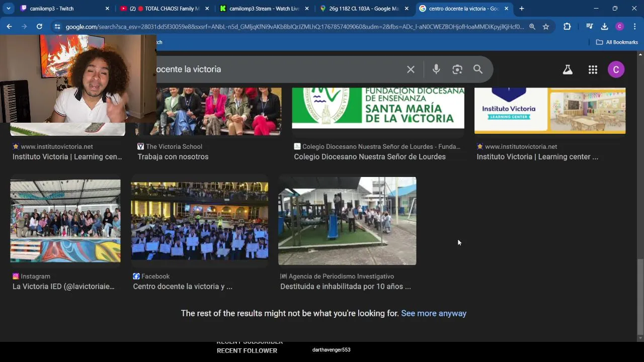The height and width of the screenshot is (362, 644).
Task: Open the Chrome profile avatar
Action: [x=620, y=27]
